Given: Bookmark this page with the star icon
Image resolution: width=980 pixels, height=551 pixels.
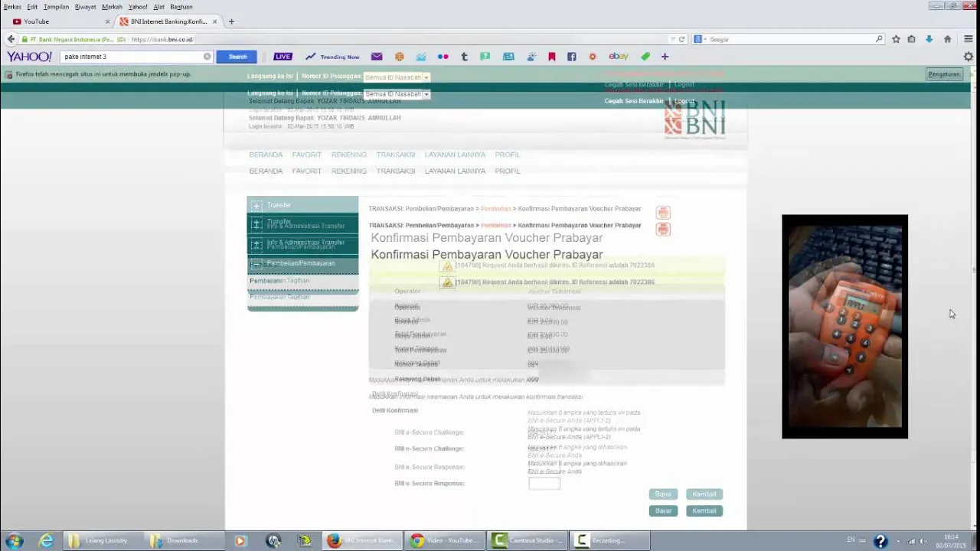Looking at the screenshot, I should coord(896,39).
